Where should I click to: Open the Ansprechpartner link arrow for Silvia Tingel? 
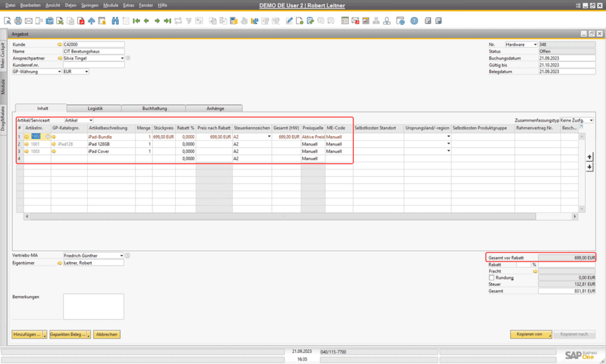click(60, 59)
